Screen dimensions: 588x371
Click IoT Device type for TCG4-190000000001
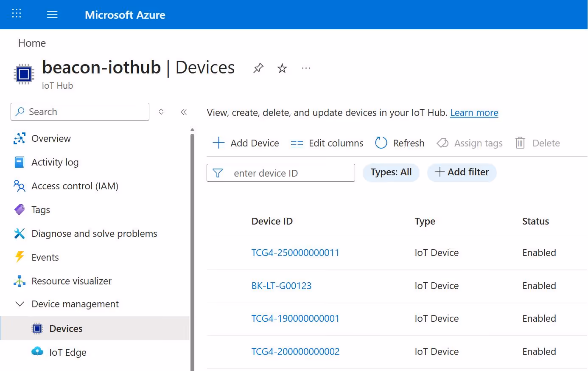click(437, 319)
